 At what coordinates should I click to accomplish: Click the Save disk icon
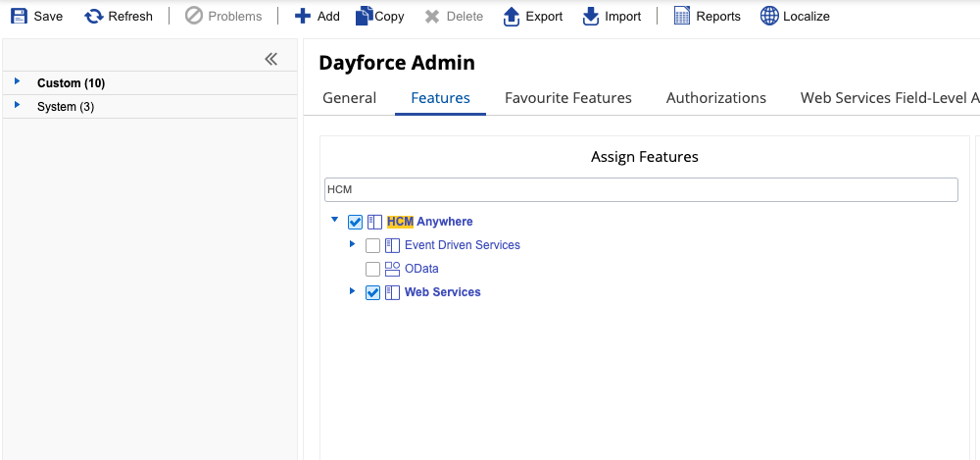click(19, 16)
